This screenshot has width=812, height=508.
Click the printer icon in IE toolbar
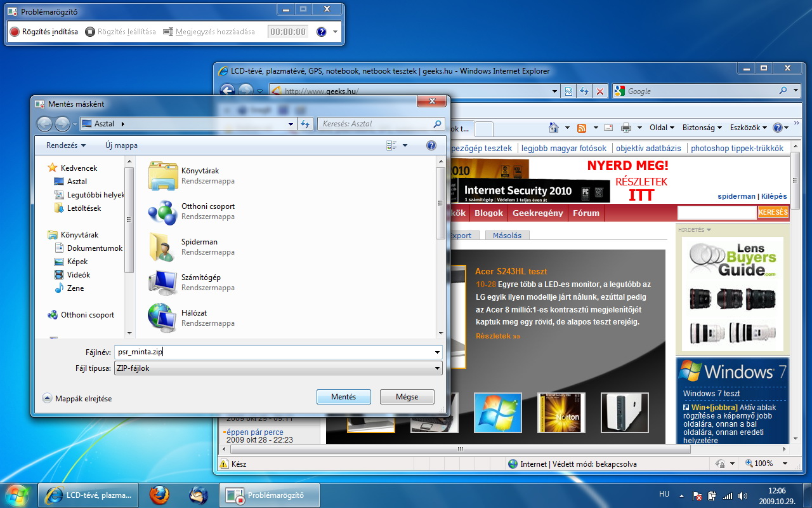pos(625,128)
